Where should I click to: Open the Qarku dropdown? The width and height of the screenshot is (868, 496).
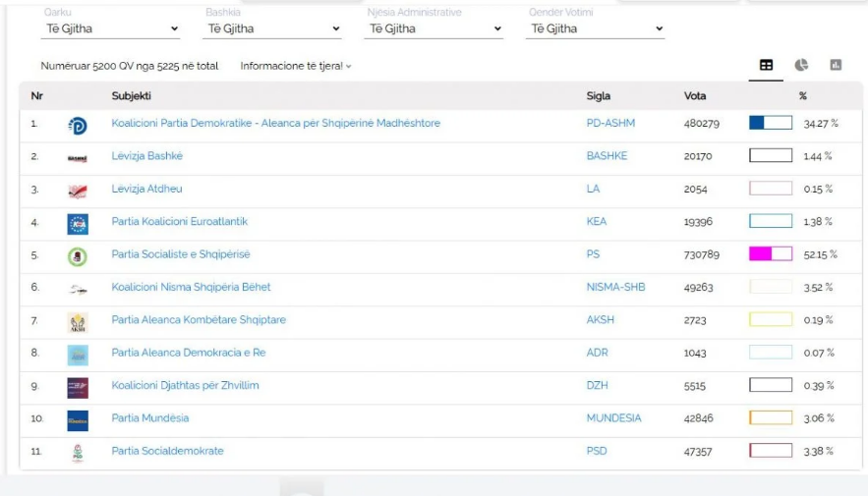(111, 28)
